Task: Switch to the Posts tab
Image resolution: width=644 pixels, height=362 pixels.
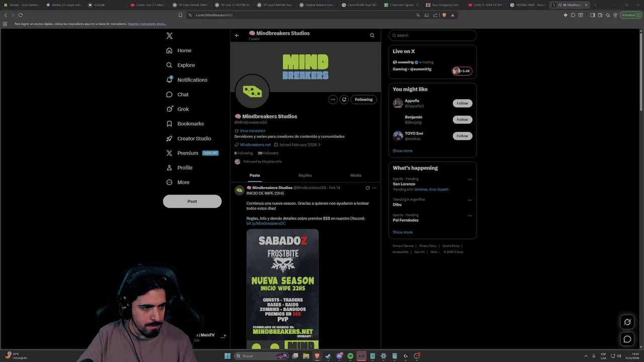Action: tap(255, 175)
